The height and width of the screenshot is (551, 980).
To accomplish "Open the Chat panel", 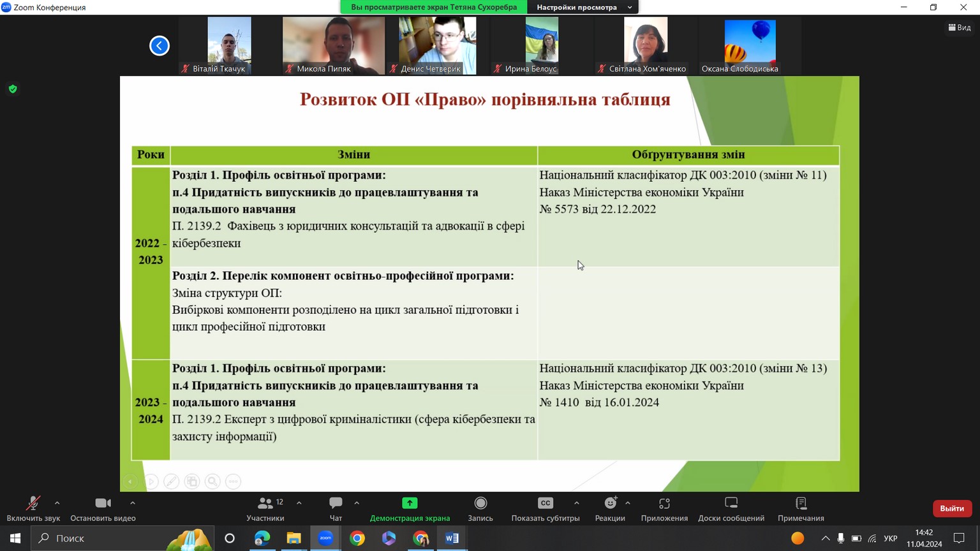I will coord(336,509).
